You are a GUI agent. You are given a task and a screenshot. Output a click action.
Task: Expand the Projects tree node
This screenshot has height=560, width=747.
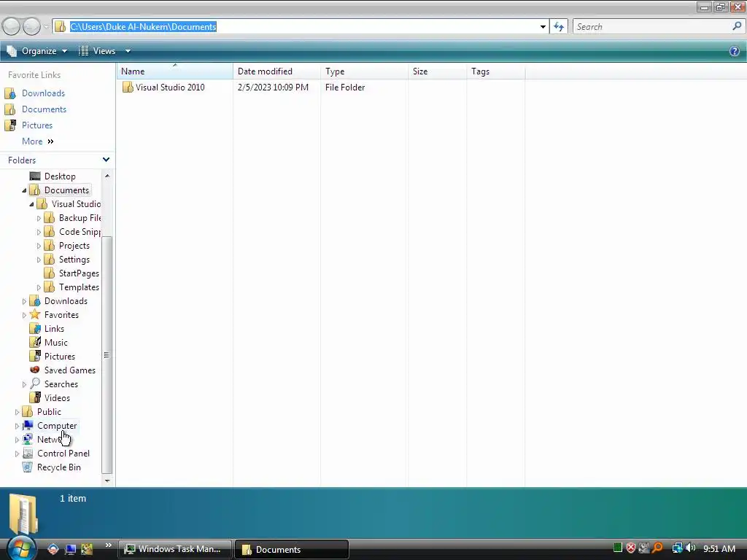click(39, 246)
